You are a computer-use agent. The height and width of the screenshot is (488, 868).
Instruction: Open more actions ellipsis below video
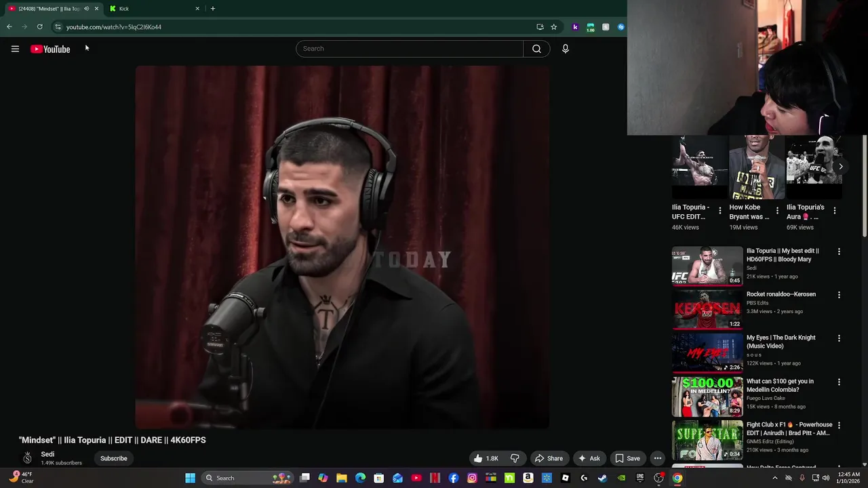[x=657, y=459]
